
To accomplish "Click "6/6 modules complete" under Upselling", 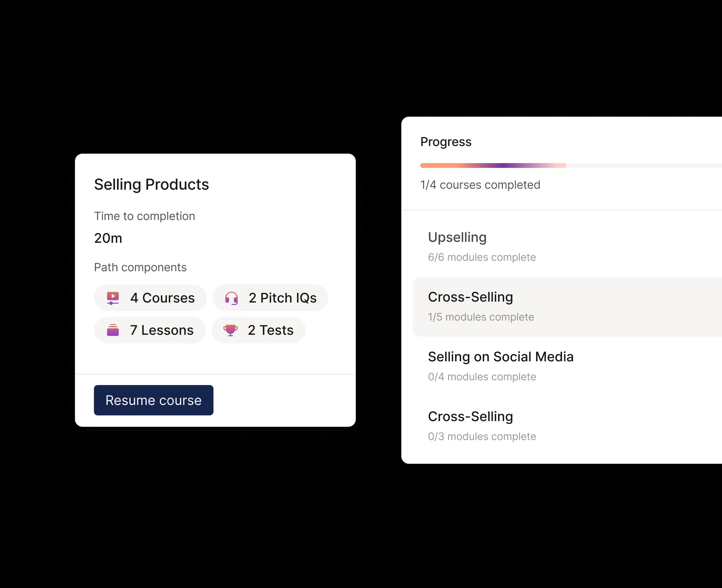I will pyautogui.click(x=482, y=257).
